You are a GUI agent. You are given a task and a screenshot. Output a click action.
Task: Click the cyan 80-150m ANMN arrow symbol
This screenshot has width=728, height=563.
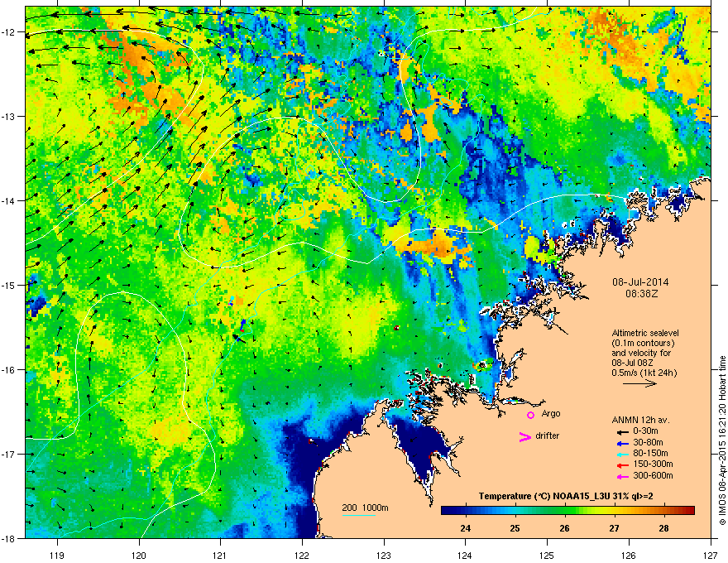click(x=623, y=454)
